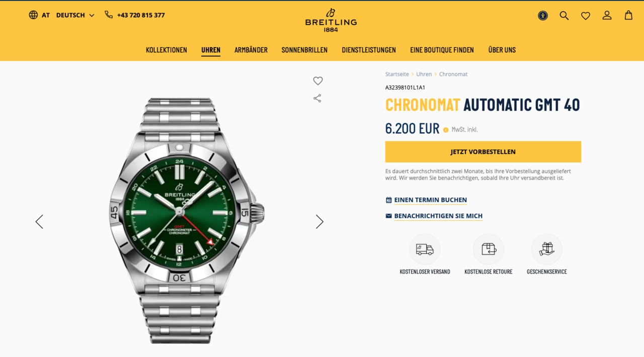Expand the Deutsch language dropdown
Image resolution: width=644 pixels, height=357 pixels.
75,15
